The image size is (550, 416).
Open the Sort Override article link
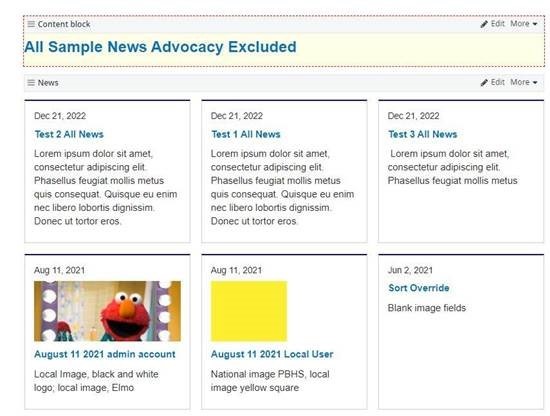coord(419,288)
